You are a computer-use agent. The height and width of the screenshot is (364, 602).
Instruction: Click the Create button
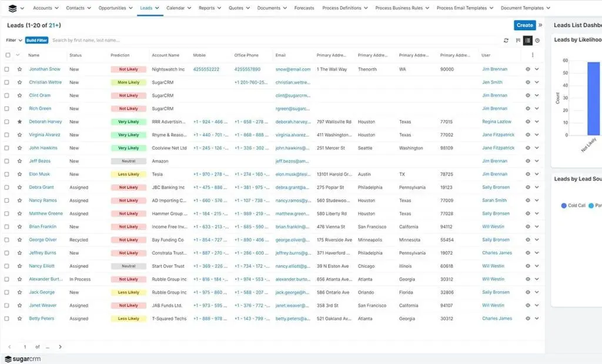(x=525, y=25)
